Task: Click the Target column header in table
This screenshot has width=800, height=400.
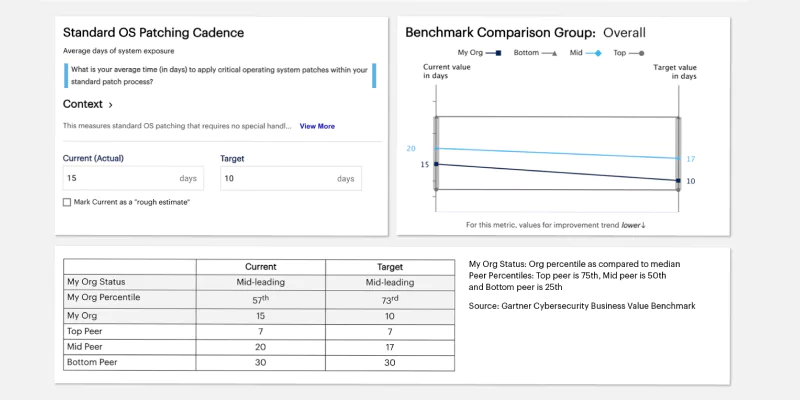Action: click(x=391, y=267)
